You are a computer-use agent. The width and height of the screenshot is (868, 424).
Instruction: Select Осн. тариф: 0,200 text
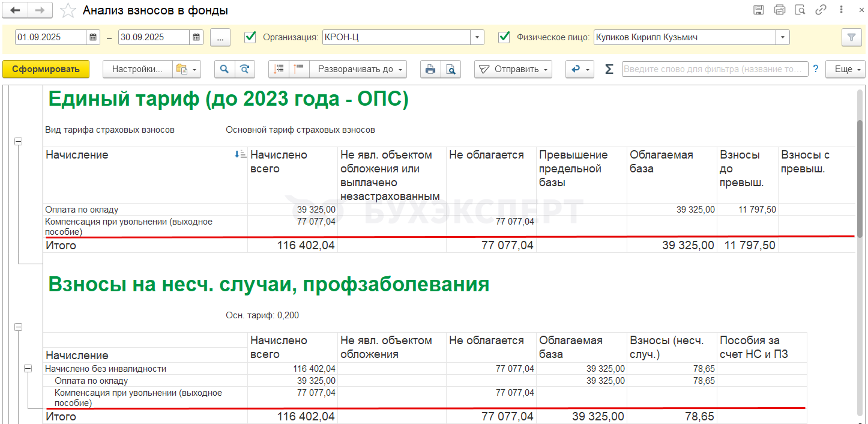pos(262,315)
